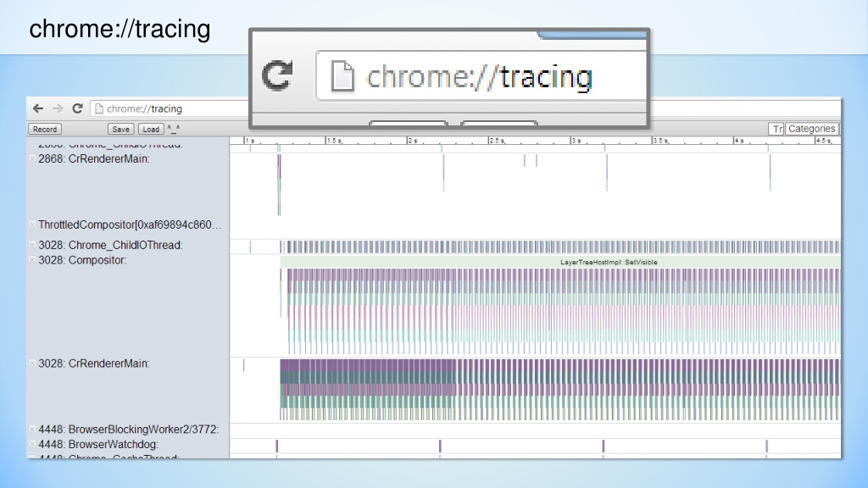Viewport: 868px width, 488px height.
Task: Click the greyed forward arrow
Action: pos(57,108)
